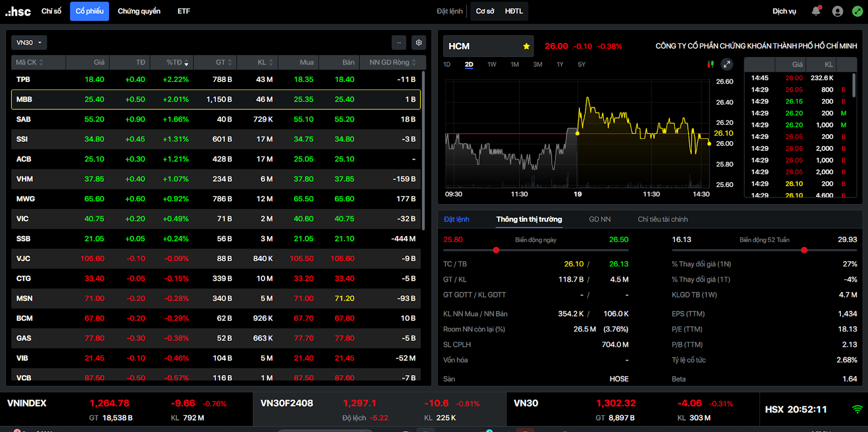Select the SAB stock row
The image size is (868, 432).
(x=216, y=119)
